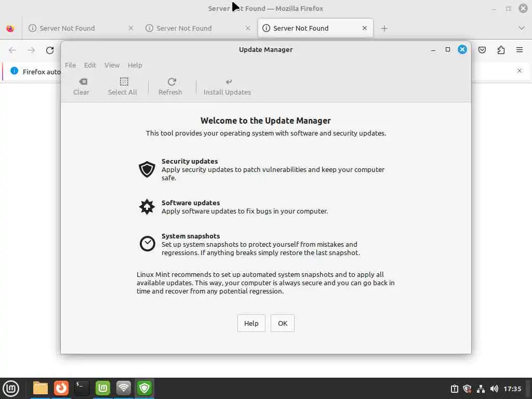Close the Mozilla Firefox window
Viewport: 532px width, 399px height.
point(523,8)
